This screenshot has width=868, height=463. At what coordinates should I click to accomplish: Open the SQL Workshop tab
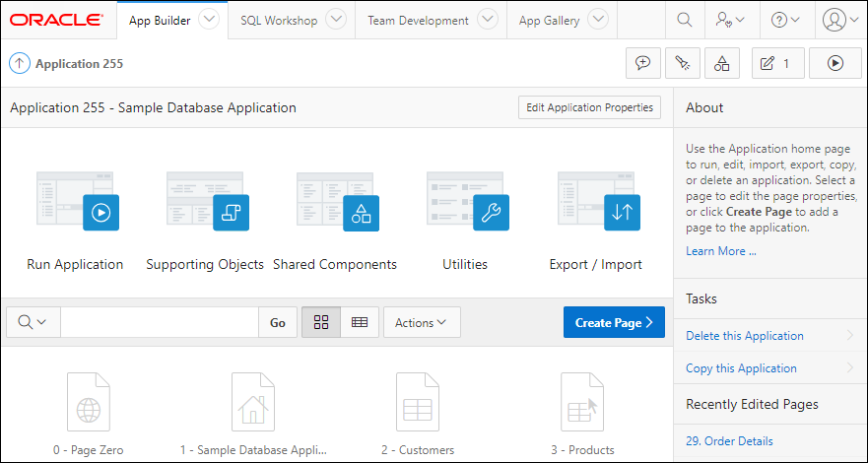click(x=279, y=21)
